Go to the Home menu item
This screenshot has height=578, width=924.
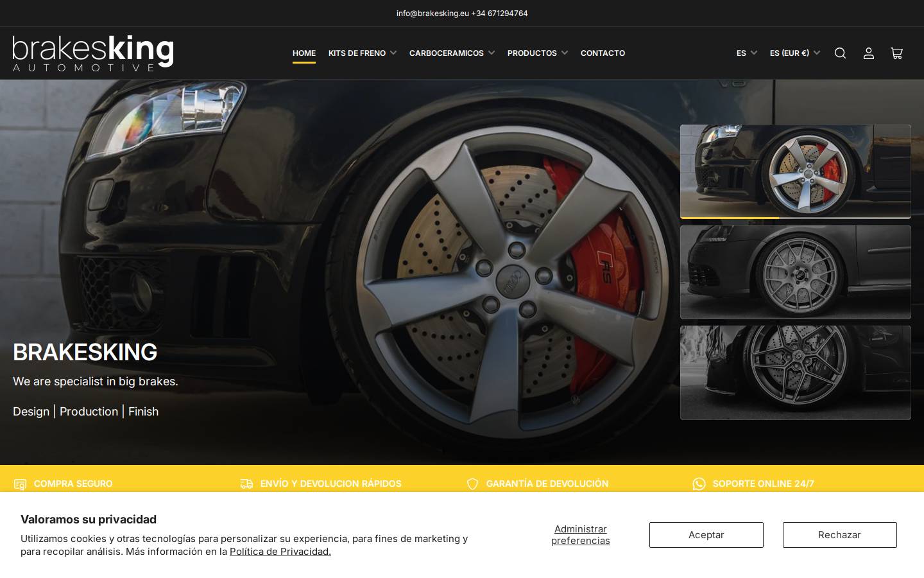pos(304,53)
